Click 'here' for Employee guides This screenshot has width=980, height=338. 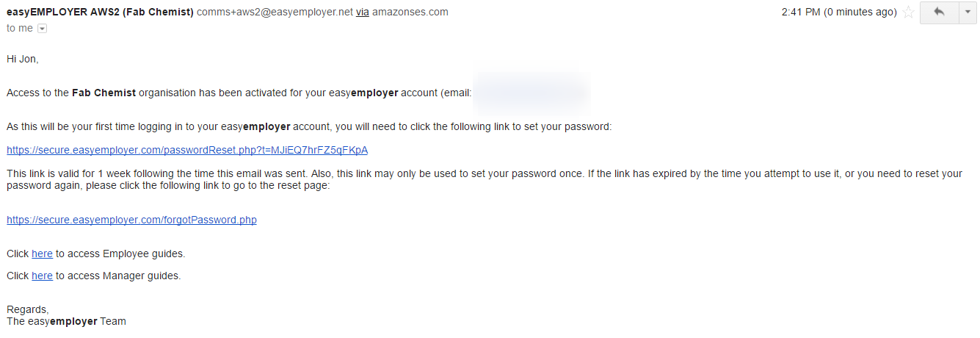tap(42, 253)
